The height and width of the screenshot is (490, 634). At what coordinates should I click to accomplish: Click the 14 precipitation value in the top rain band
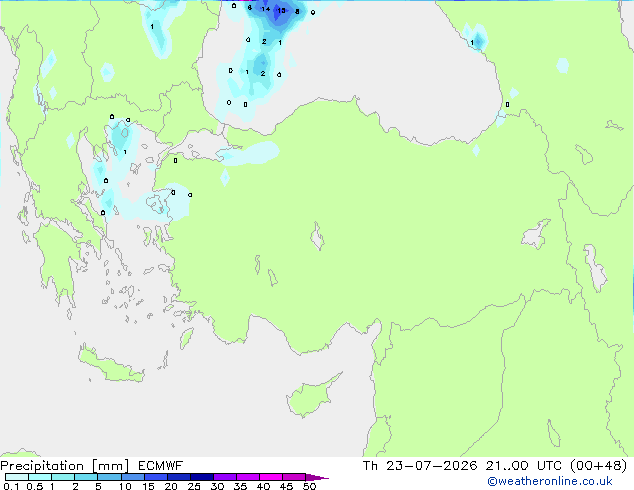point(265,9)
